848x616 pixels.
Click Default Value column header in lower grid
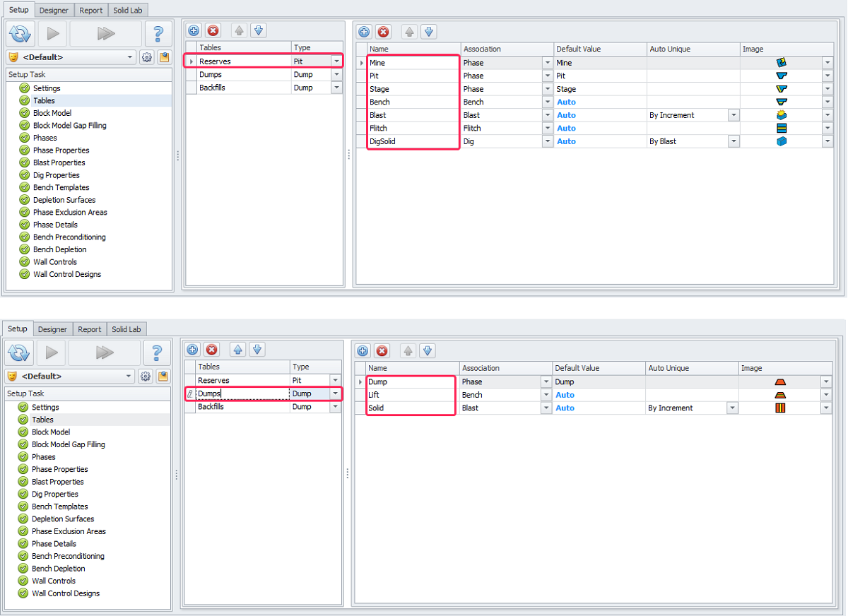coord(598,368)
